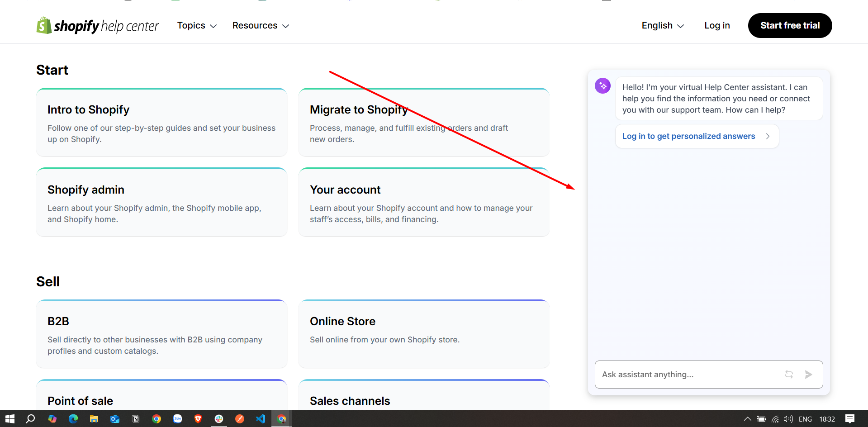Screen dimensions: 868x427
Task: Expand the Resources menu
Action: [x=261, y=26]
